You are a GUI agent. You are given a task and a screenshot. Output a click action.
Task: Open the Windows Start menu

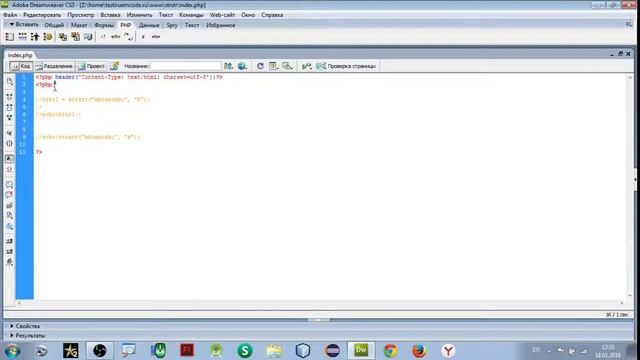coord(12,351)
